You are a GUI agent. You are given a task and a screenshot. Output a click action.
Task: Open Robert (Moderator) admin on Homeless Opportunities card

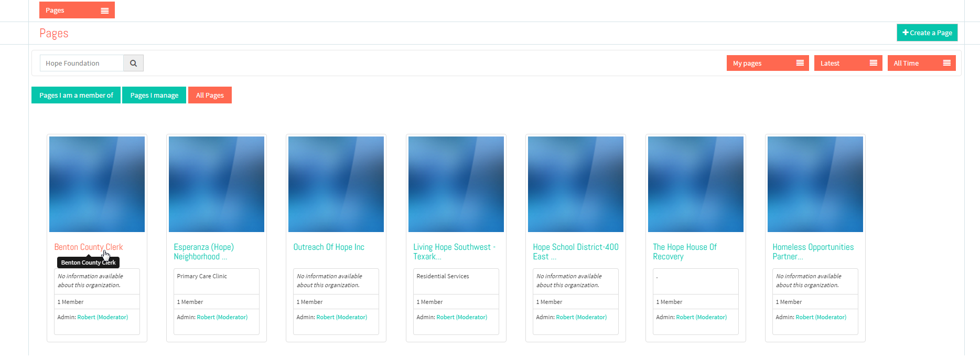click(821, 317)
